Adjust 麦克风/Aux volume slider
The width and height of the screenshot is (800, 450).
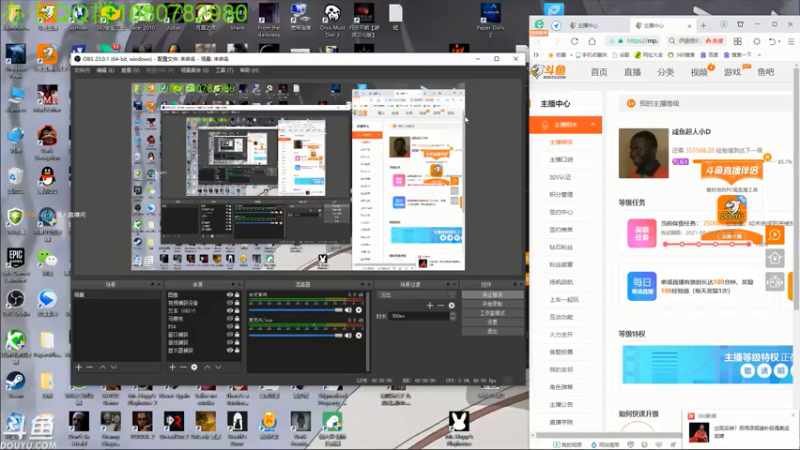coord(295,335)
